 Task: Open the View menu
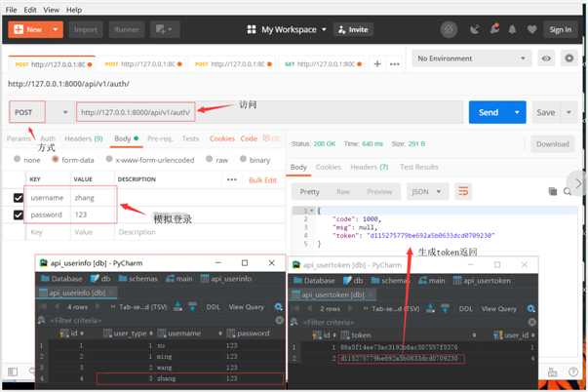pos(51,10)
